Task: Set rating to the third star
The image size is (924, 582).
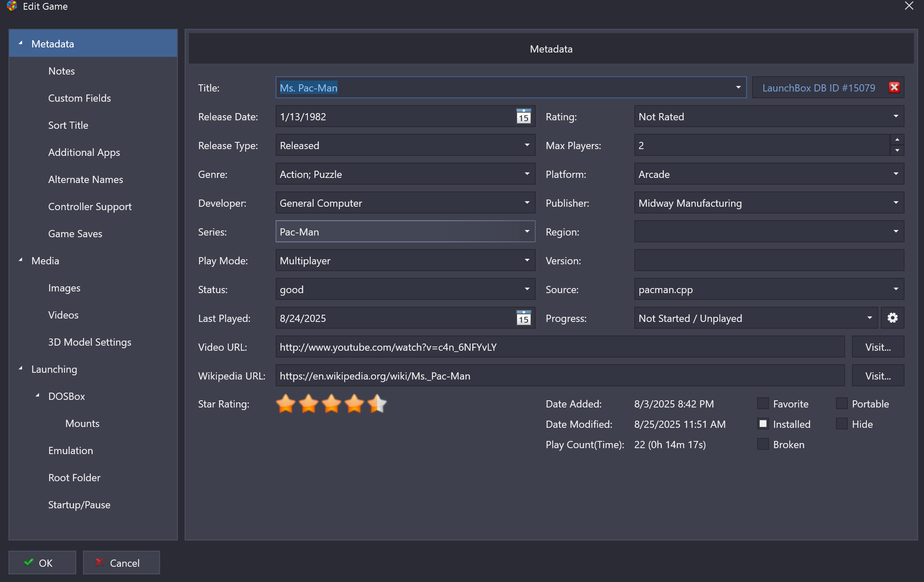Action: tap(332, 404)
